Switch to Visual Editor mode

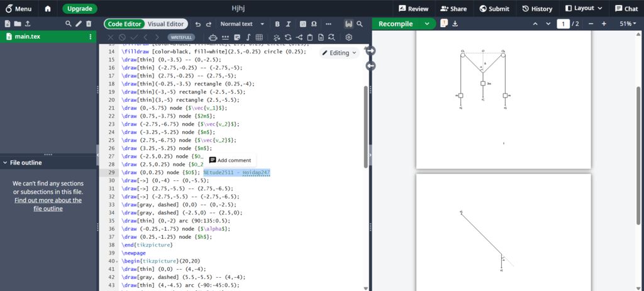(165, 24)
